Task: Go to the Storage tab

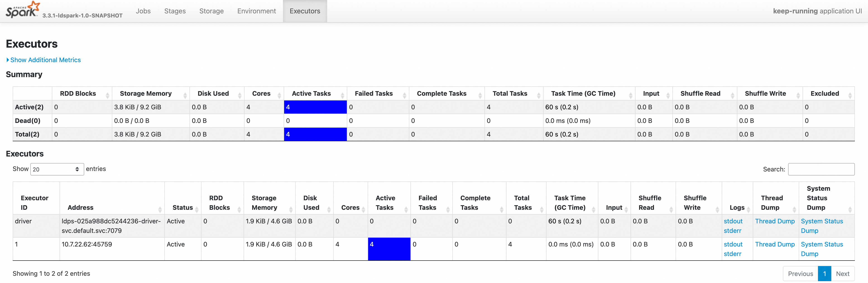Action: [211, 11]
